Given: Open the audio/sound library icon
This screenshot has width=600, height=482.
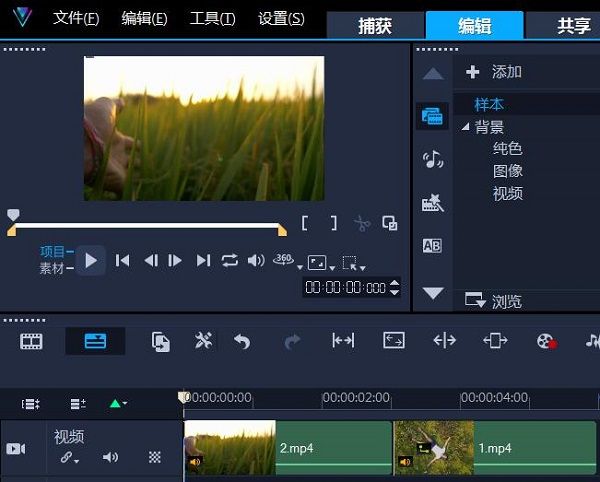Looking at the screenshot, I should [432, 159].
